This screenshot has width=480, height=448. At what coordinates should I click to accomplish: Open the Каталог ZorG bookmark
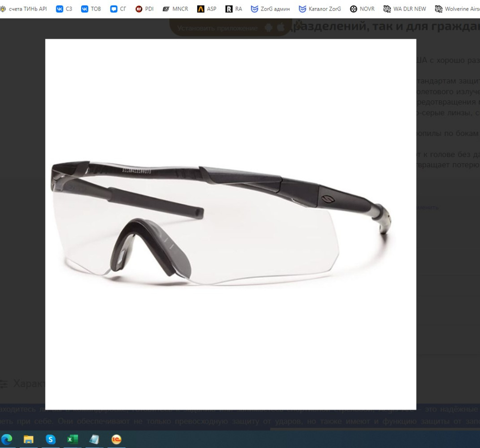320,9
